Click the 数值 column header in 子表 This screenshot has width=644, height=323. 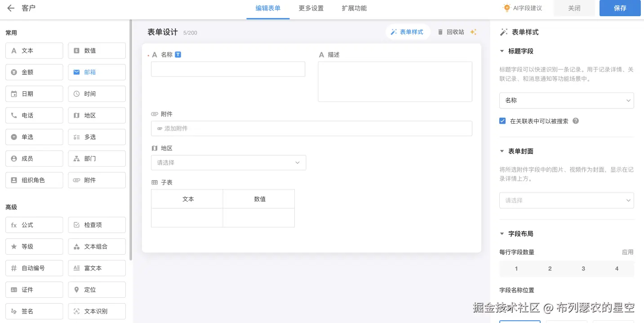pos(259,199)
